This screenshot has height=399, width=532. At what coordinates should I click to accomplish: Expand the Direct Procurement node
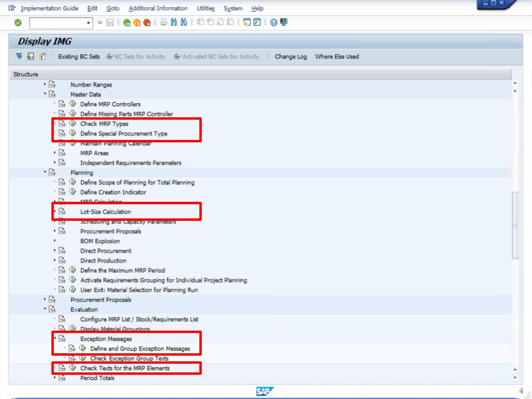[55, 251]
